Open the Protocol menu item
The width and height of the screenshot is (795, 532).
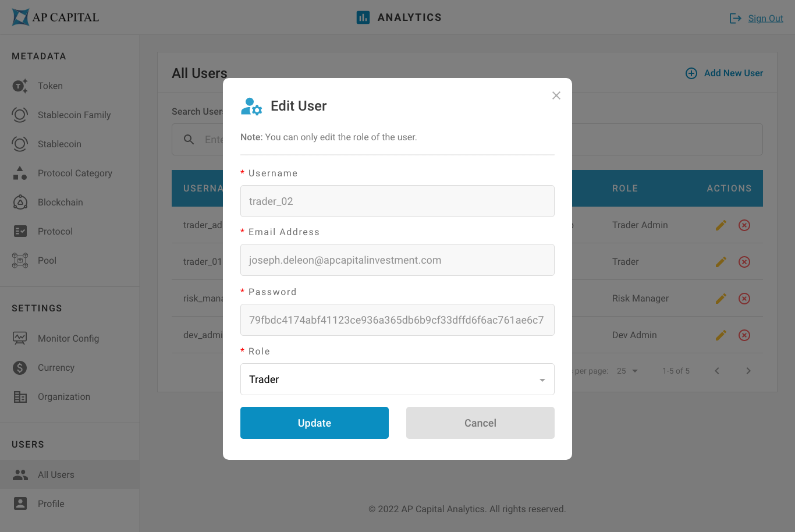click(70, 232)
